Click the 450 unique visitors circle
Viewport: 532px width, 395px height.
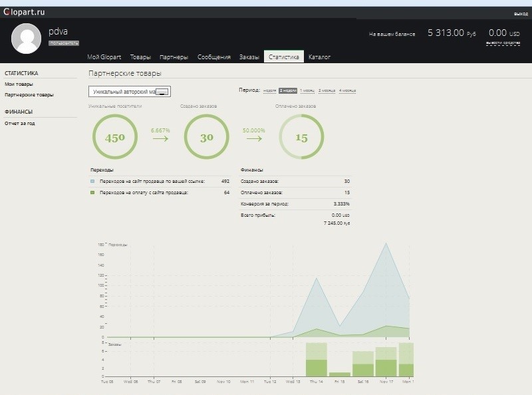tap(115, 137)
